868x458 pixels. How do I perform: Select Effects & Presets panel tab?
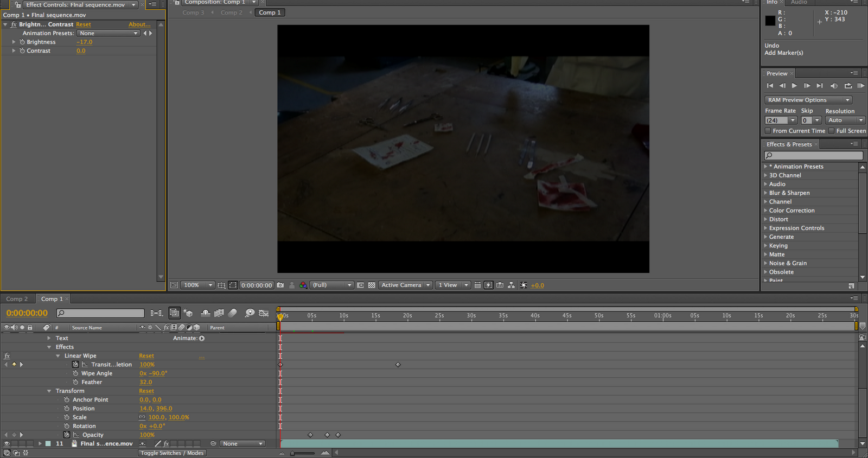[789, 144]
